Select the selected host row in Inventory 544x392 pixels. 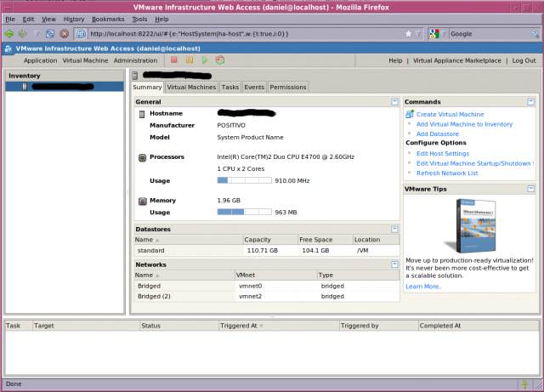click(65, 87)
